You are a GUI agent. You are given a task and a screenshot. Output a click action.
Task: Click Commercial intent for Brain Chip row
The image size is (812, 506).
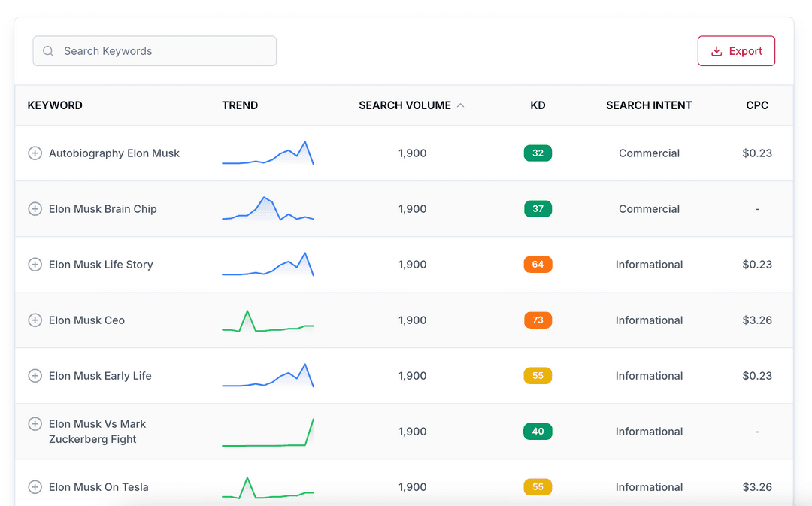click(649, 209)
